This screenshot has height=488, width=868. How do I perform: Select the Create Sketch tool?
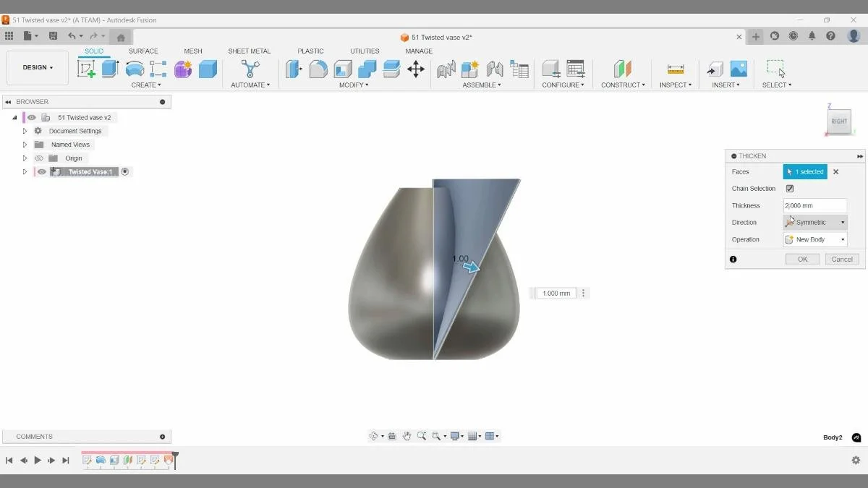(x=87, y=69)
